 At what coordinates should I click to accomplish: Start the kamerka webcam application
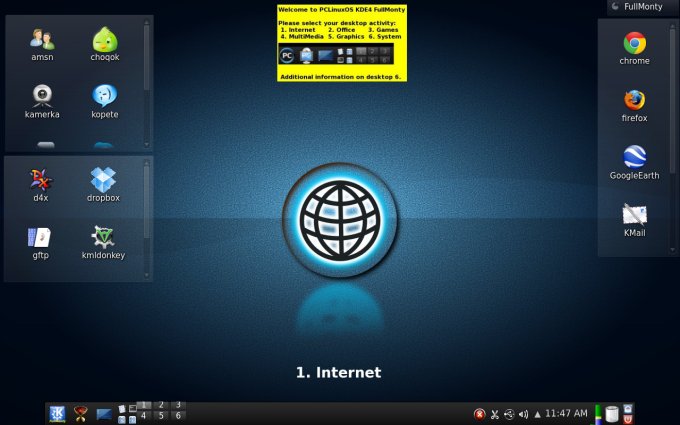pos(42,102)
